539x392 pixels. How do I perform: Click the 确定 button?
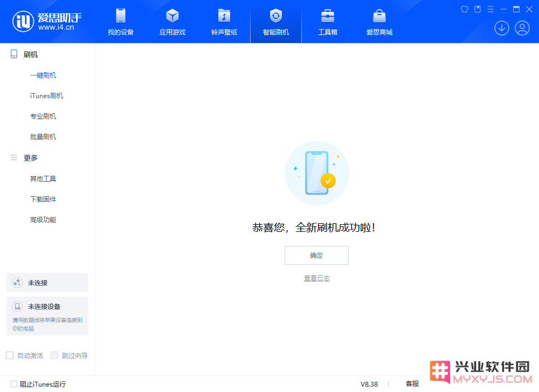coord(316,255)
